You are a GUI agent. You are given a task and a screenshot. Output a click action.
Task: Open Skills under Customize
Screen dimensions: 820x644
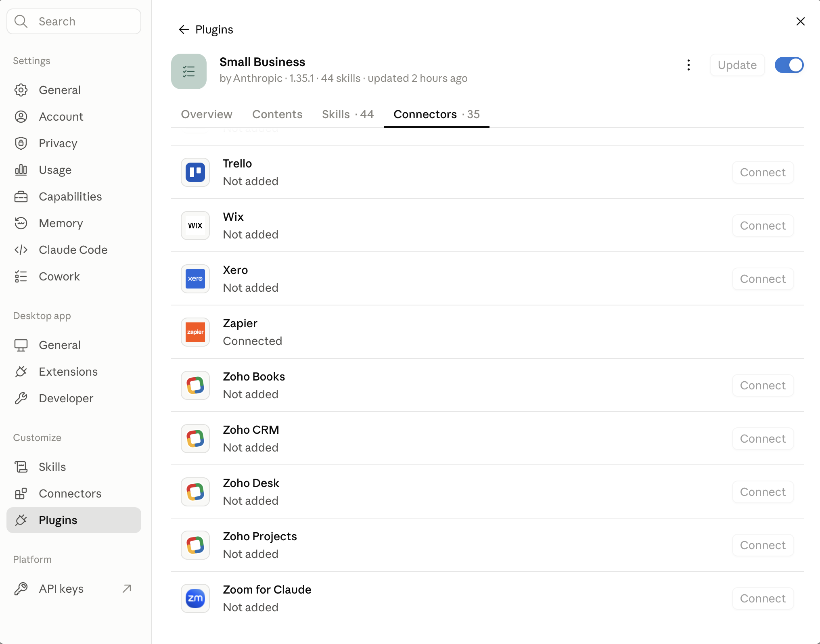pos(74,467)
